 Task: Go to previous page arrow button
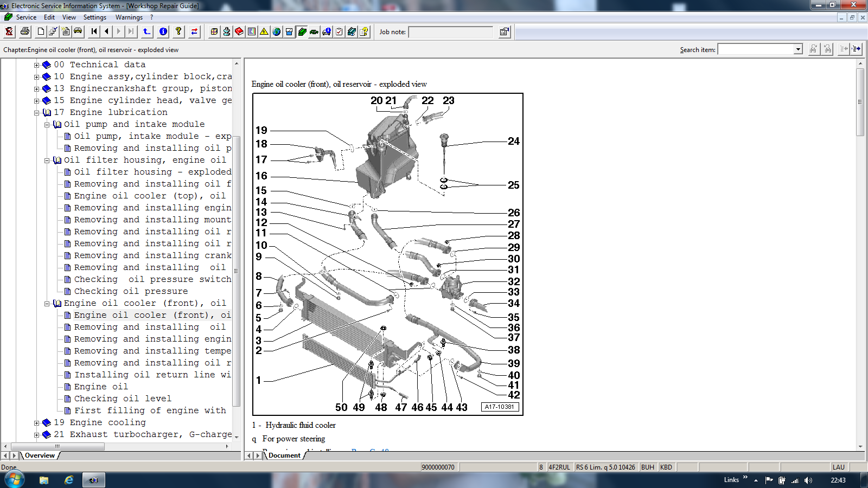(x=107, y=31)
